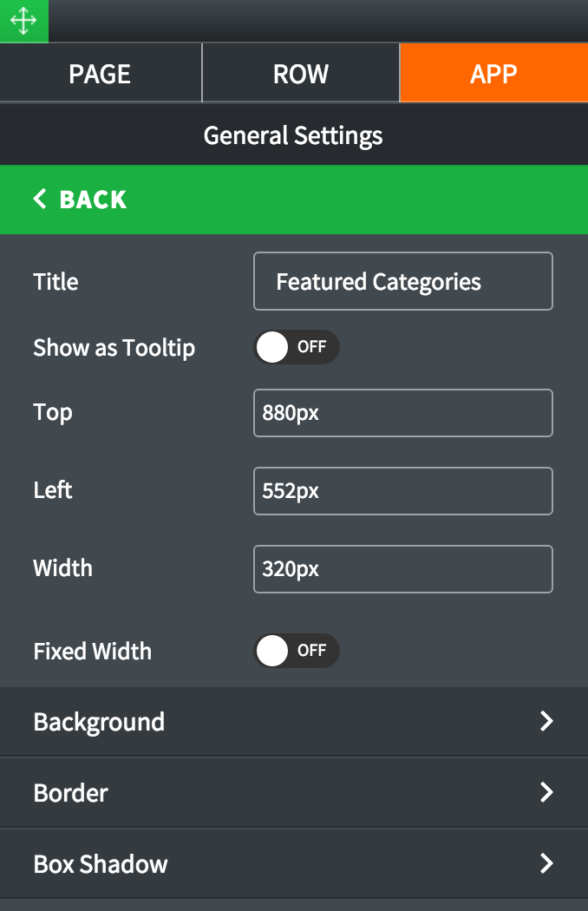The width and height of the screenshot is (588, 911).
Task: Switch to the ROW tab
Action: click(300, 74)
